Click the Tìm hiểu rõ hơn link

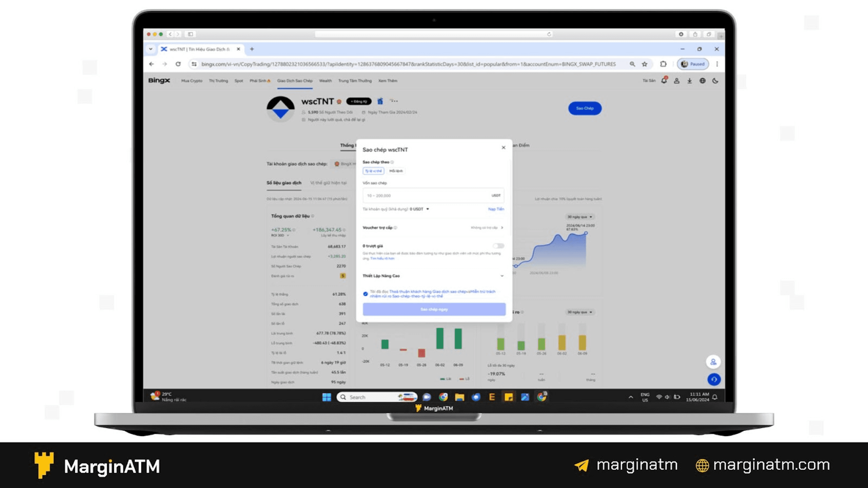(382, 259)
